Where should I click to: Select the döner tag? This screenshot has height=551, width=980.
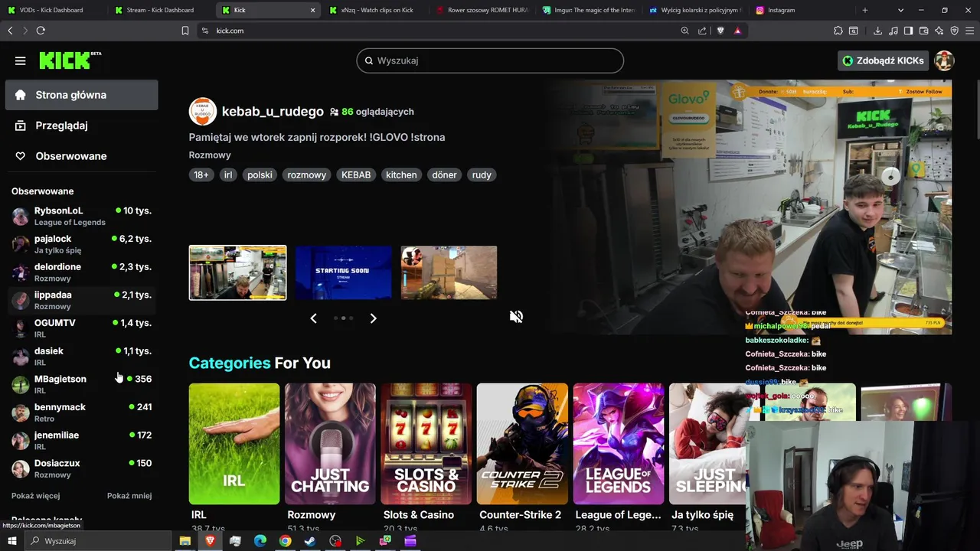coord(444,174)
